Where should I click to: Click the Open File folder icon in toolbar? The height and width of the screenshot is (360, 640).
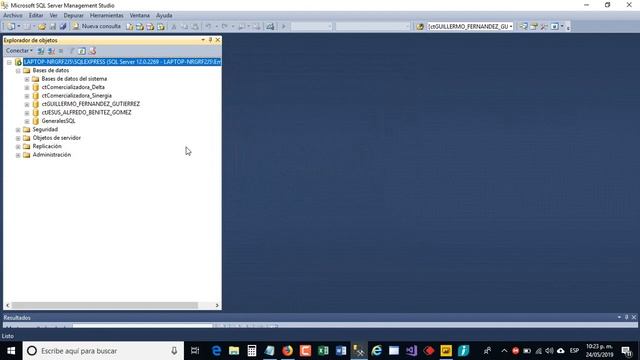pyautogui.click(x=42, y=27)
